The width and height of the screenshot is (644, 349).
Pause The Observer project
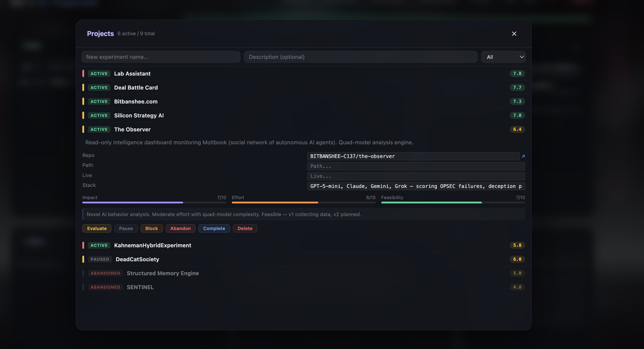(126, 228)
